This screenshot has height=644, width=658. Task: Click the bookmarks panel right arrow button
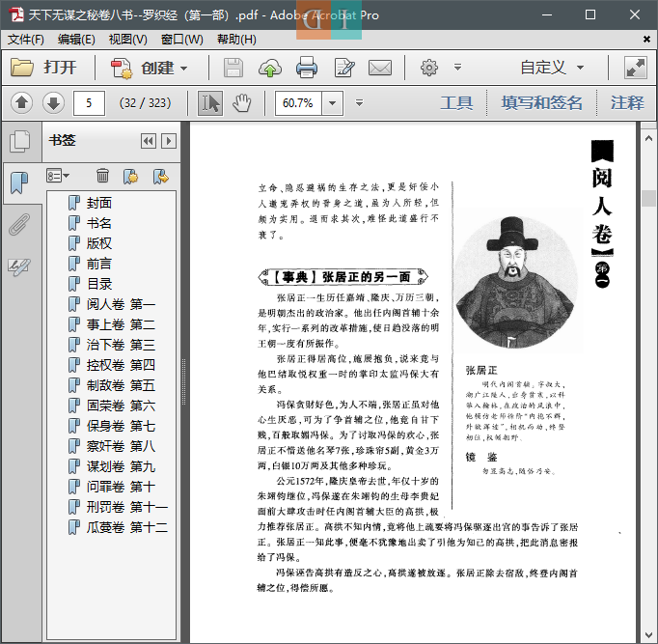(x=169, y=141)
